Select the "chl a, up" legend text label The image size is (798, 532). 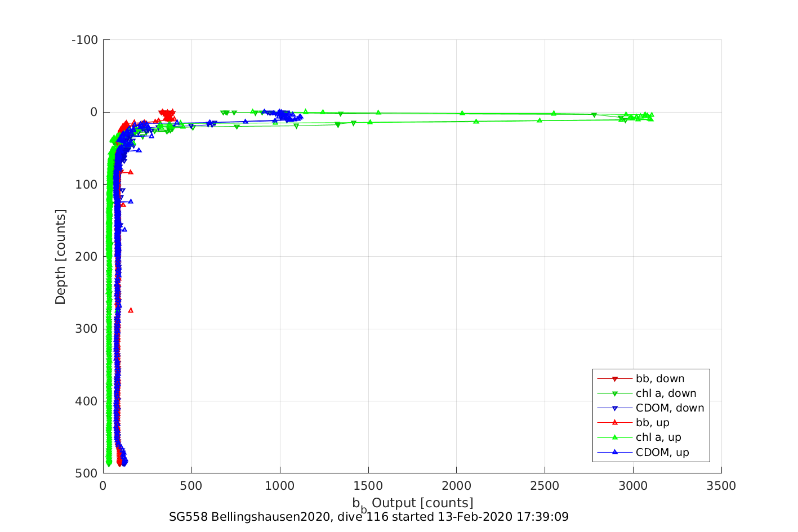[x=658, y=437]
